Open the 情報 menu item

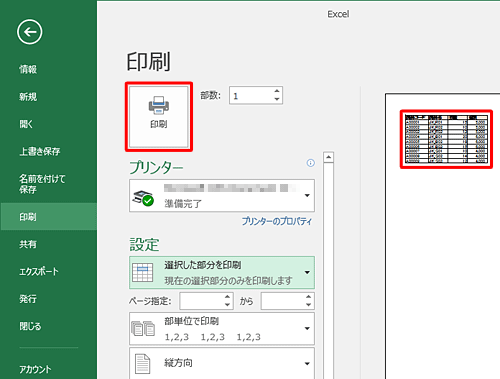click(28, 69)
